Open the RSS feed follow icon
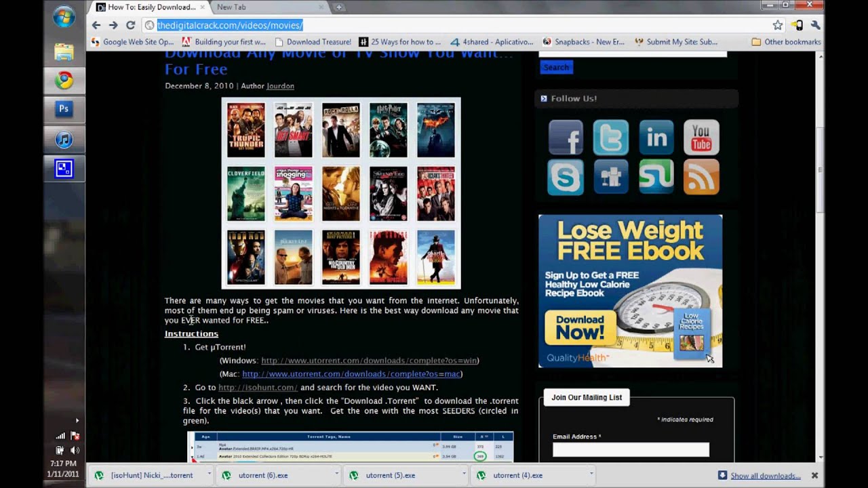The image size is (868, 488). click(x=701, y=177)
